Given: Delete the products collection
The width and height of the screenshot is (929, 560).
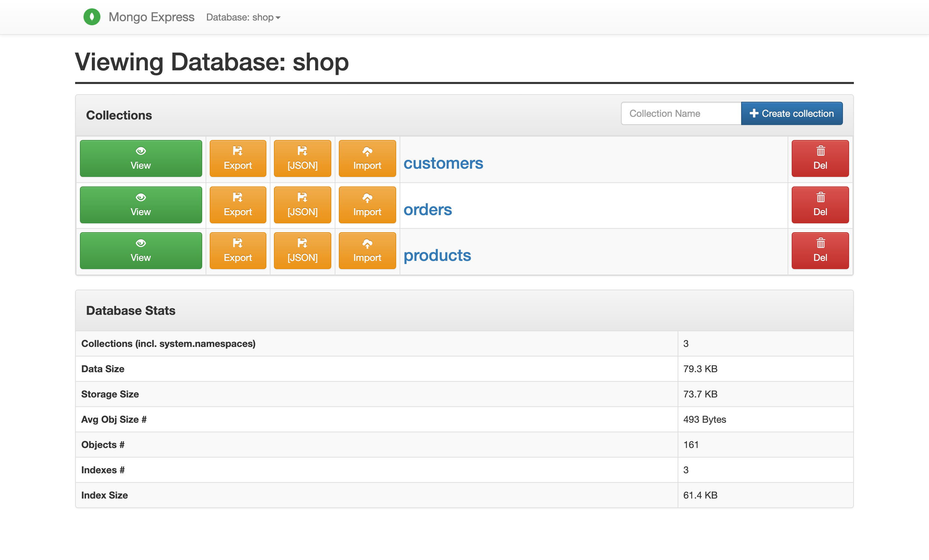Looking at the screenshot, I should click(x=820, y=251).
